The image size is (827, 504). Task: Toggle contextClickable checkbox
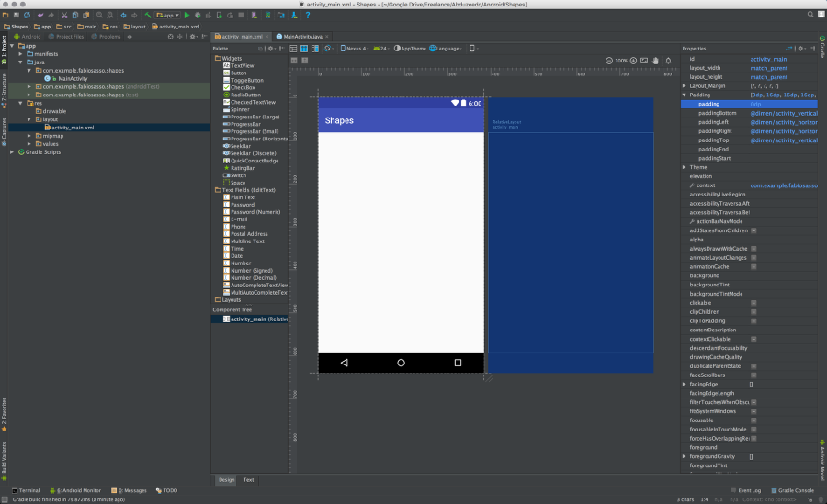tap(753, 339)
